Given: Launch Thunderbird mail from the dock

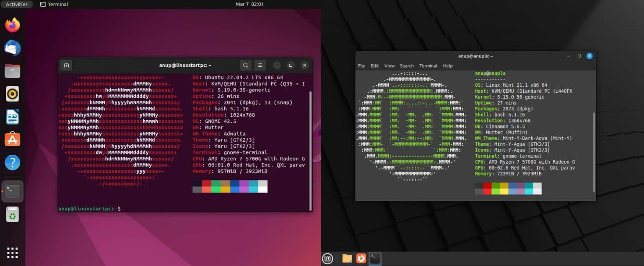Looking at the screenshot, I should coord(12,48).
